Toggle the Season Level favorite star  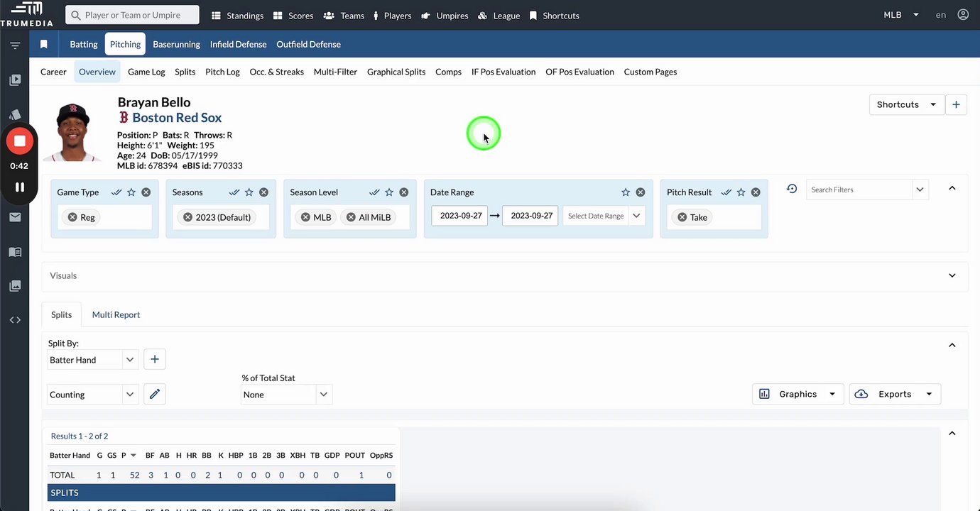[389, 192]
